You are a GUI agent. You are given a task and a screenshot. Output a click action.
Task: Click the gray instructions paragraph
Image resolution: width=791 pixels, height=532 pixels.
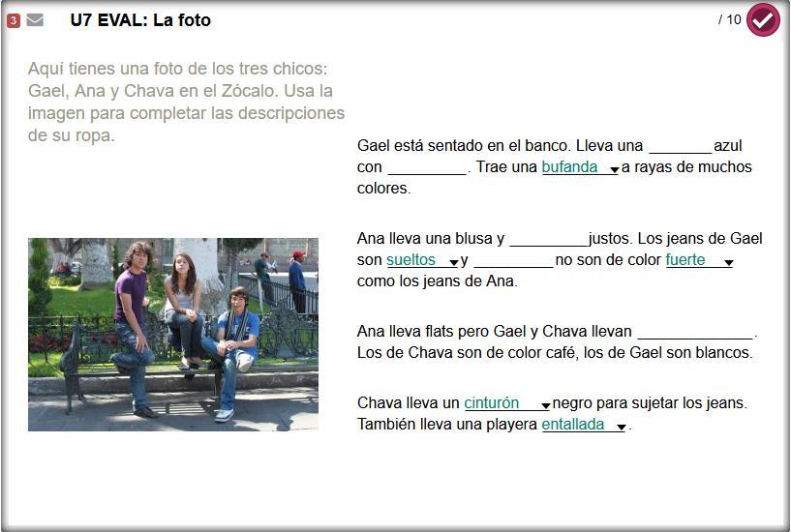pyautogui.click(x=186, y=102)
